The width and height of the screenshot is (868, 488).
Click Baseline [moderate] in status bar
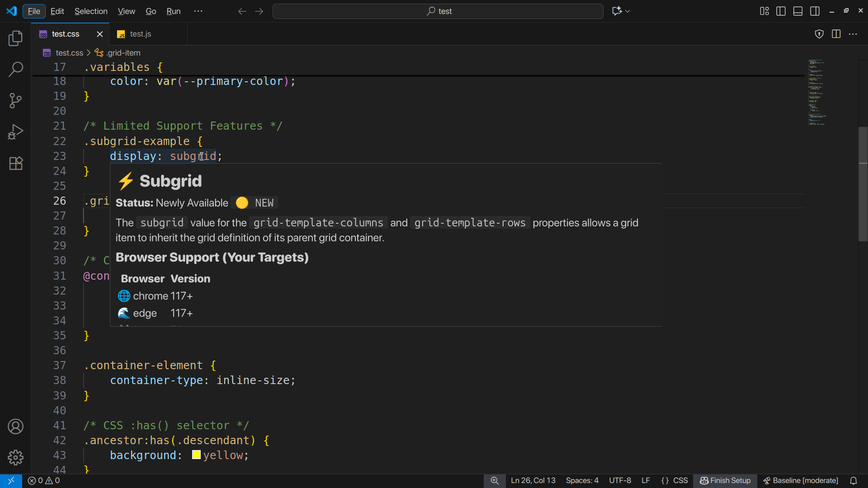[801, 481]
